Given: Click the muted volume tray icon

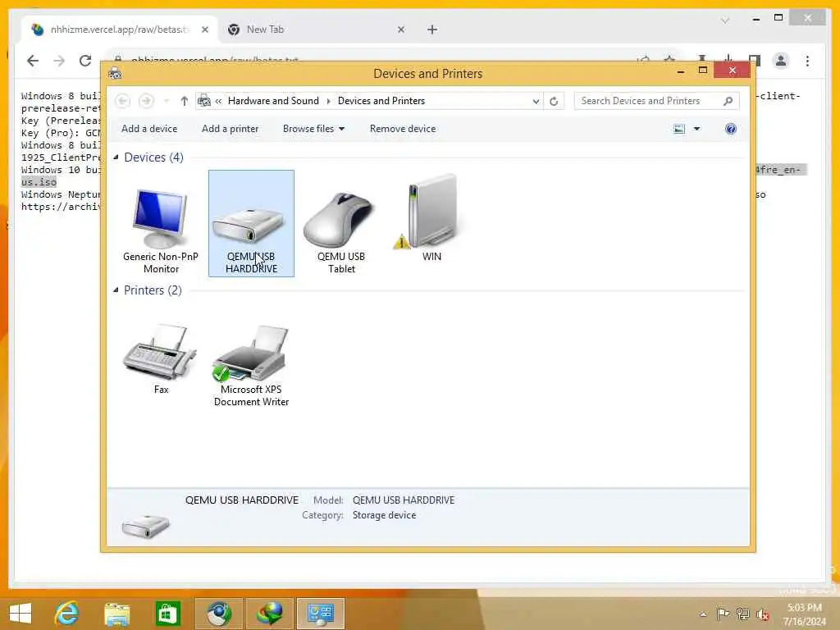Looking at the screenshot, I should [762, 614].
